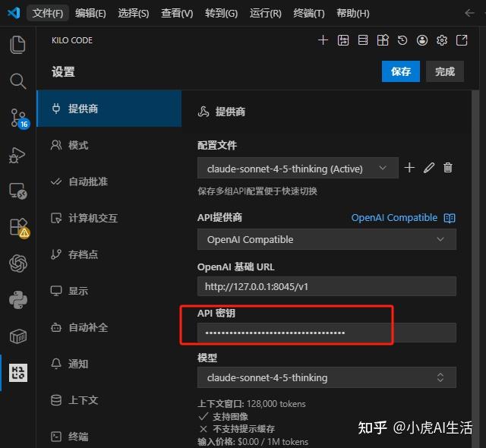
Task: Open Run and Debug view
Action: coord(17,155)
